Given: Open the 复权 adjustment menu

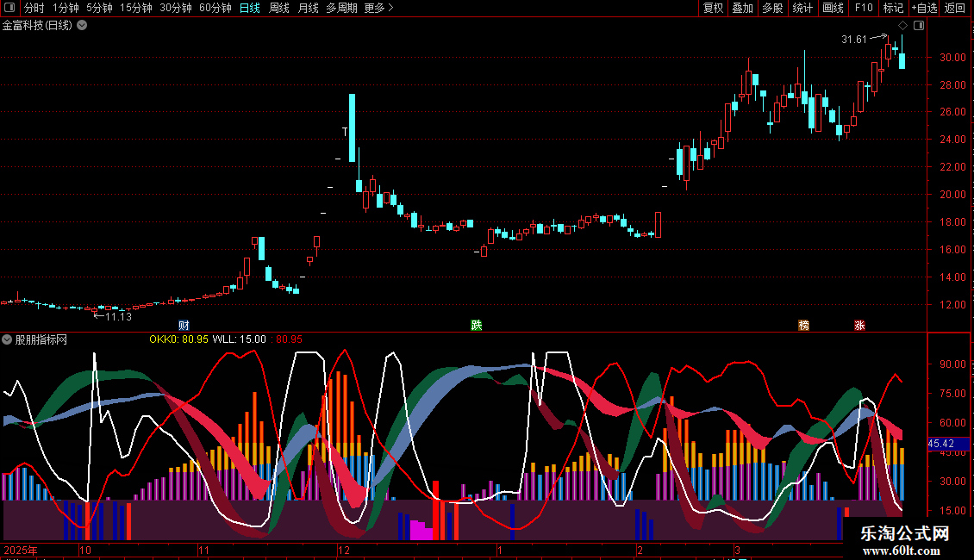Looking at the screenshot, I should pos(713,8).
